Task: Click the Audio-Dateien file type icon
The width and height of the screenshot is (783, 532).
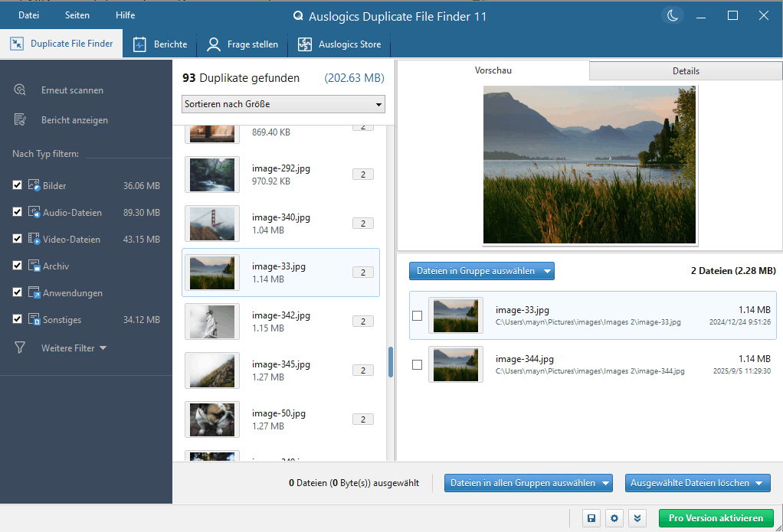Action: 34,212
